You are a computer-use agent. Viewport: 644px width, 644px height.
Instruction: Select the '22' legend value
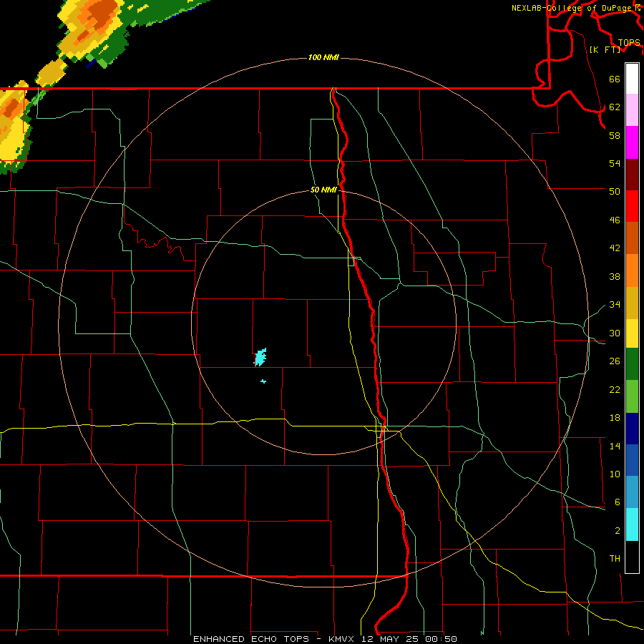[x=615, y=390]
